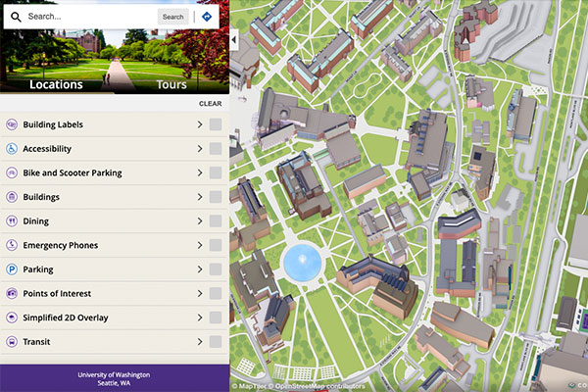Click the CLEAR link
This screenshot has width=588, height=392.
point(210,103)
